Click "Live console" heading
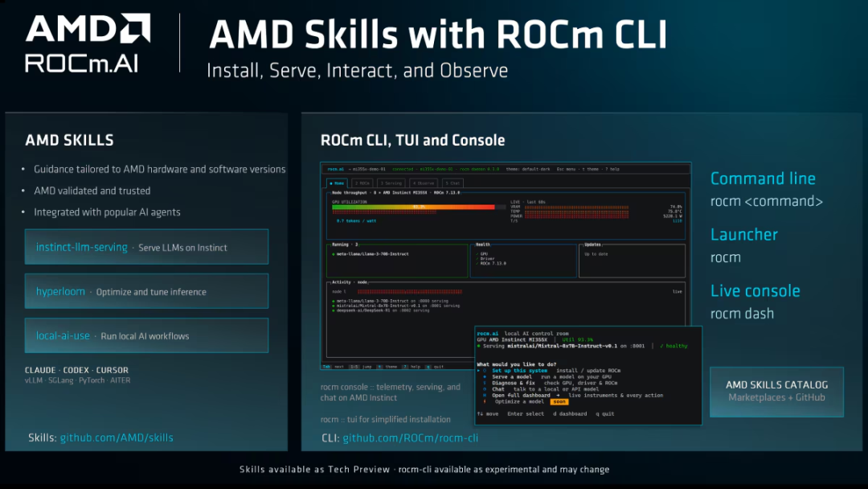The height and width of the screenshot is (489, 868). [x=755, y=290]
